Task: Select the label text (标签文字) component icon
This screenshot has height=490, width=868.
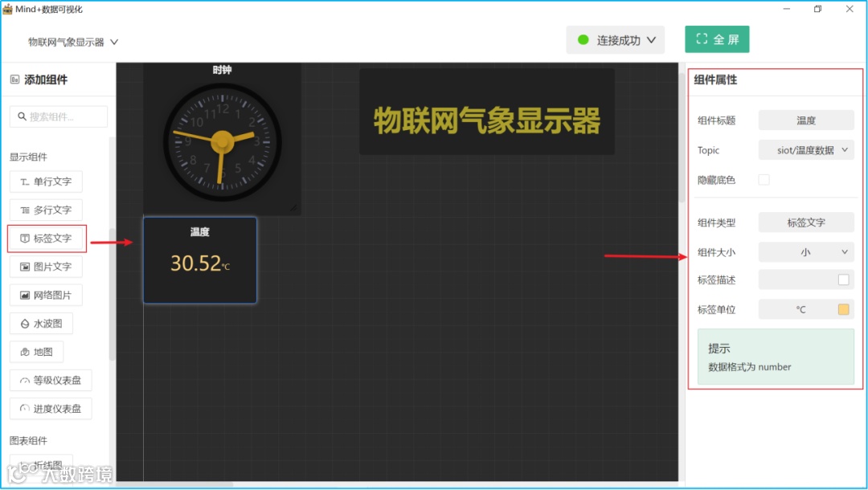Action: coord(24,239)
